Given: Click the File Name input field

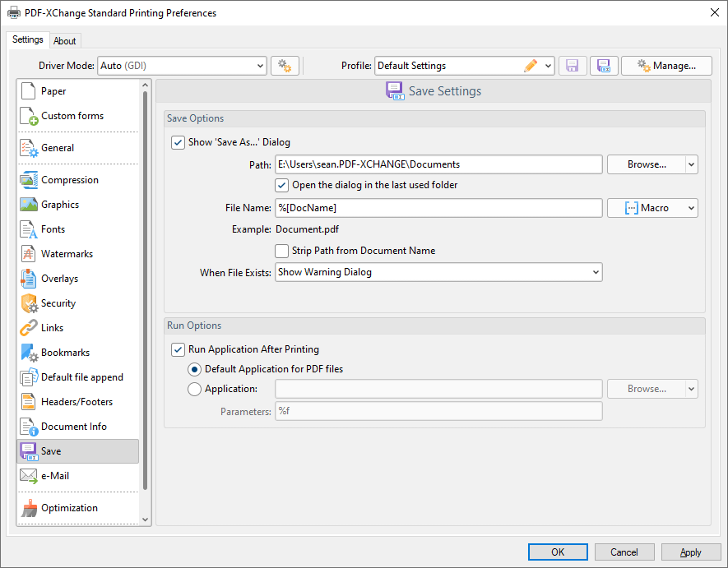Looking at the screenshot, I should click(438, 208).
